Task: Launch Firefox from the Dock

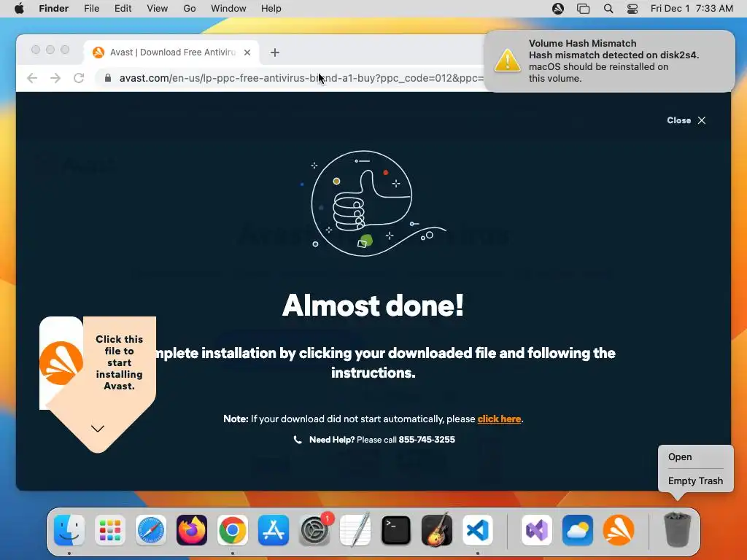Action: click(x=192, y=530)
